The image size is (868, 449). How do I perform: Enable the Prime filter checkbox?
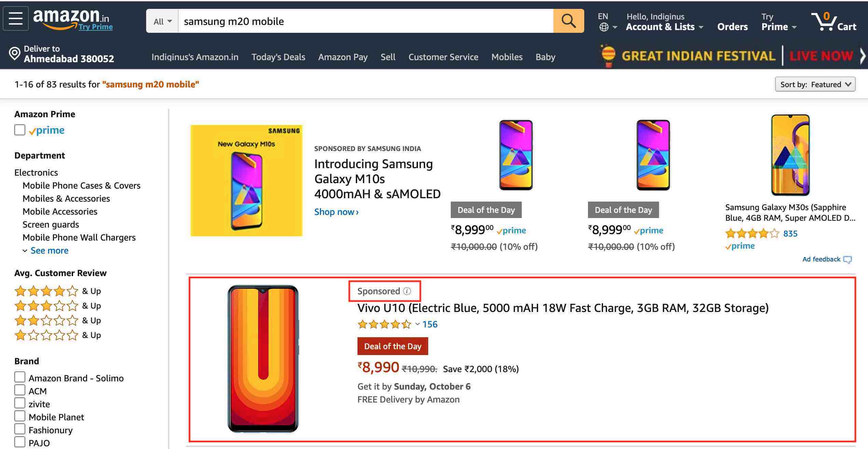[x=19, y=130]
